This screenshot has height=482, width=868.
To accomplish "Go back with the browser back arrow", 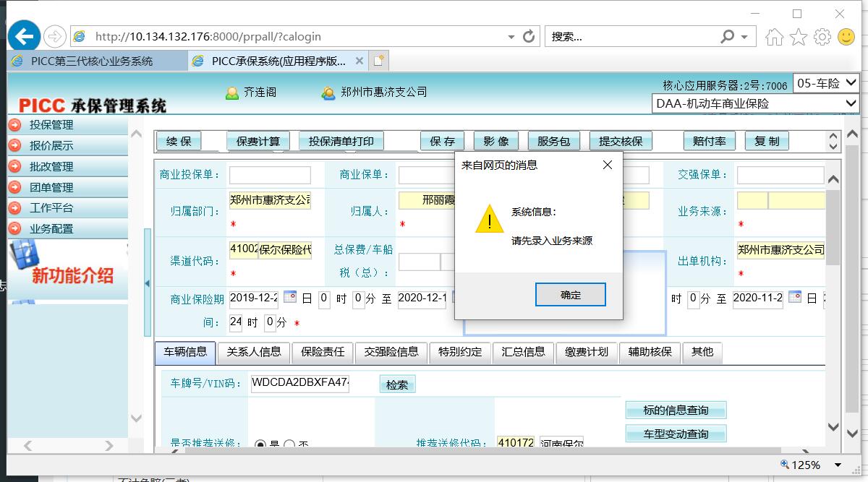I will 25,35.
